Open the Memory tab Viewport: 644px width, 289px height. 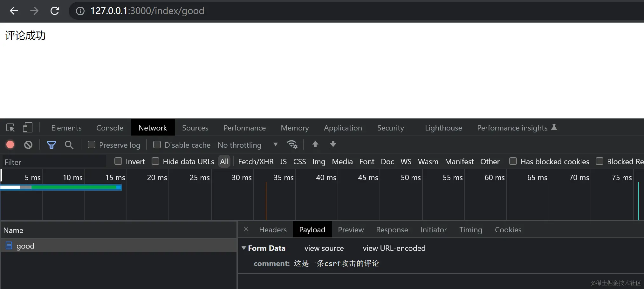pos(295,128)
